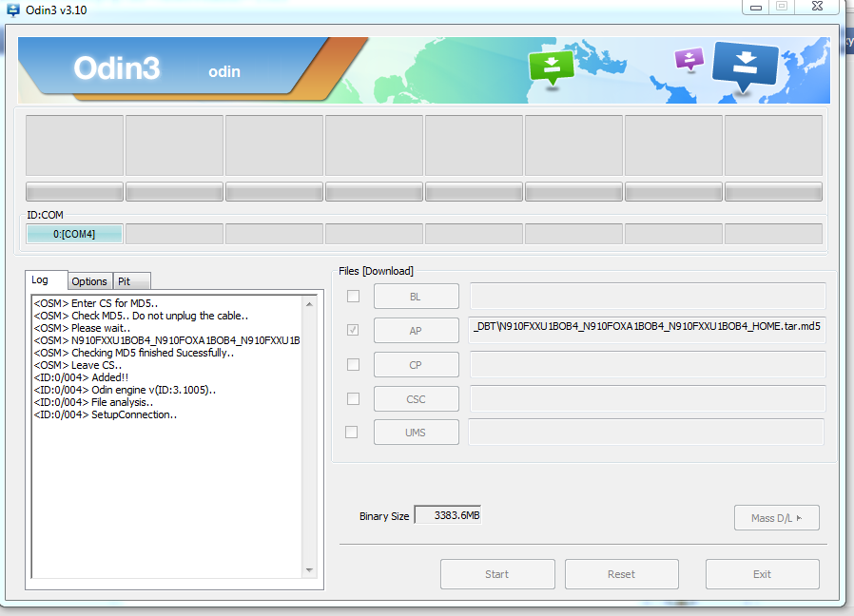Image resolution: width=854 pixels, height=616 pixels.
Task: Tick the UMS checkbox
Action: pos(352,432)
